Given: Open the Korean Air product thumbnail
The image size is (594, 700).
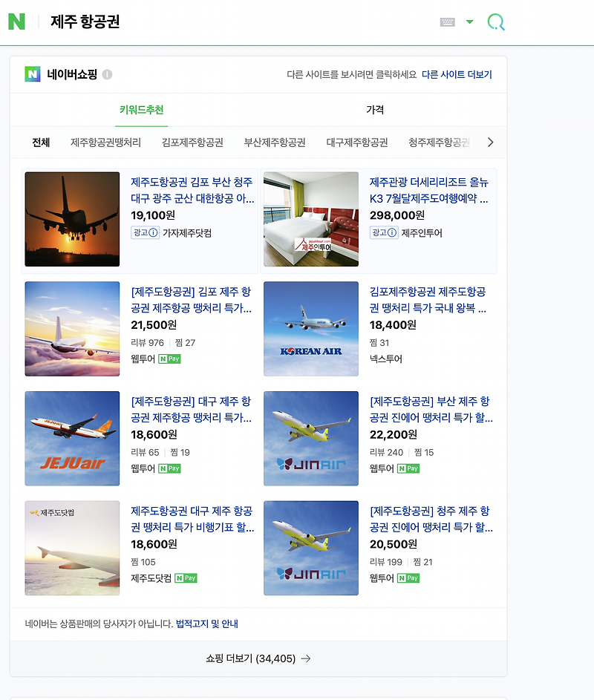Looking at the screenshot, I should [311, 329].
